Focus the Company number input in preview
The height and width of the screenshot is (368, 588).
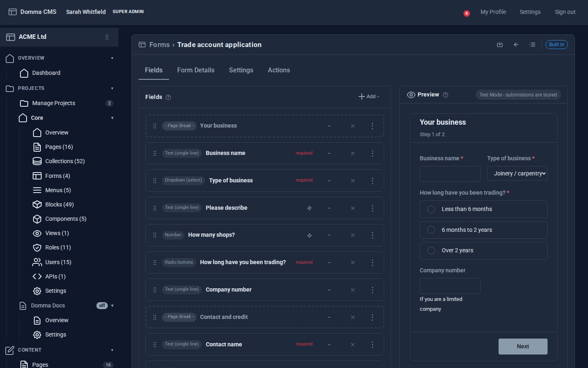[450, 286]
